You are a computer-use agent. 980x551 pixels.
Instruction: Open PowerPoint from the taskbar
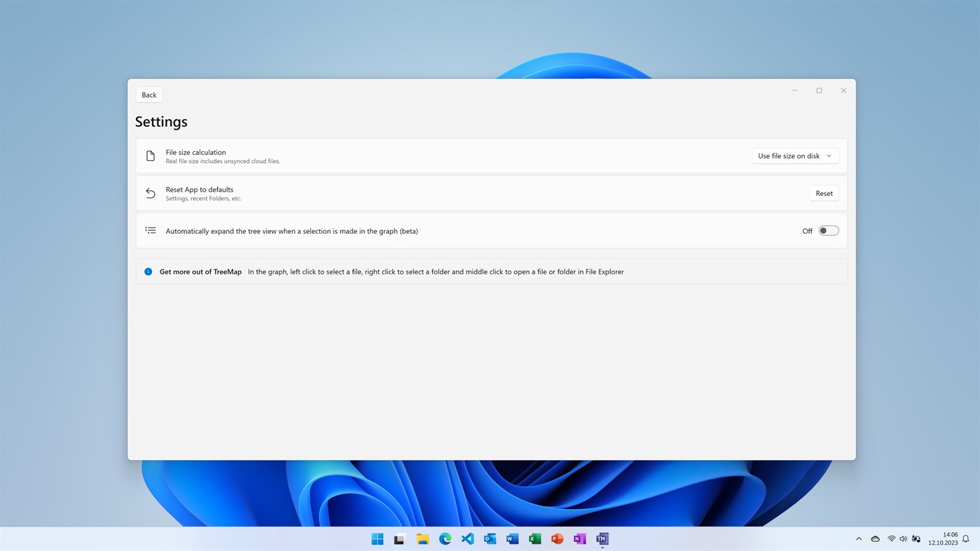click(557, 538)
